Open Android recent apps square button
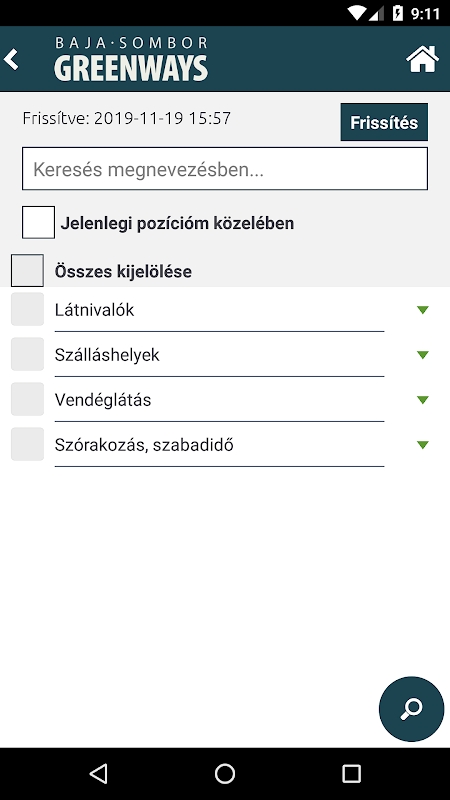 tap(351, 773)
